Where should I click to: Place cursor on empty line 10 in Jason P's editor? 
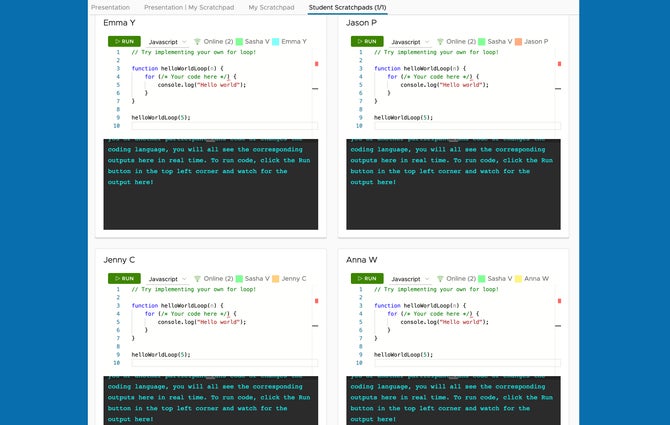point(467,126)
